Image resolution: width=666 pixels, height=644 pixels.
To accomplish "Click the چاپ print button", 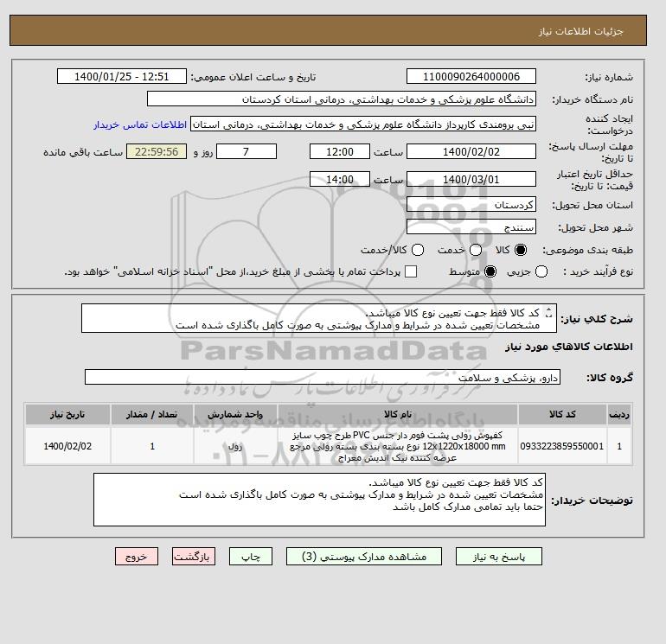I will pyautogui.click(x=251, y=557).
